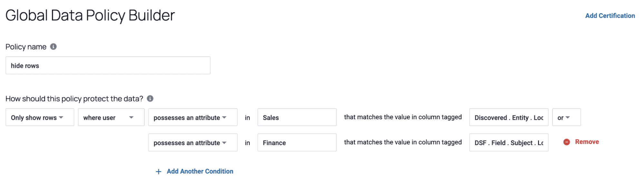Click the "How should this policy protect the data?" text
Viewport: 644px width, 185px height.
[x=74, y=99]
